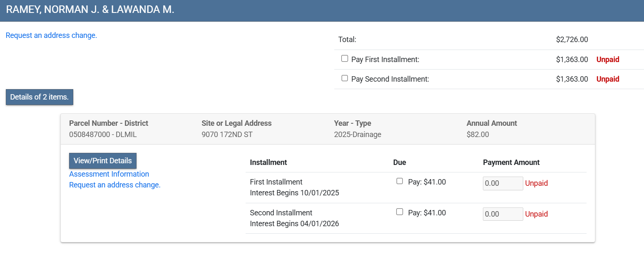Check the Pay Second Installment $1,363.00 checkbox
The height and width of the screenshot is (262, 644).
point(345,78)
